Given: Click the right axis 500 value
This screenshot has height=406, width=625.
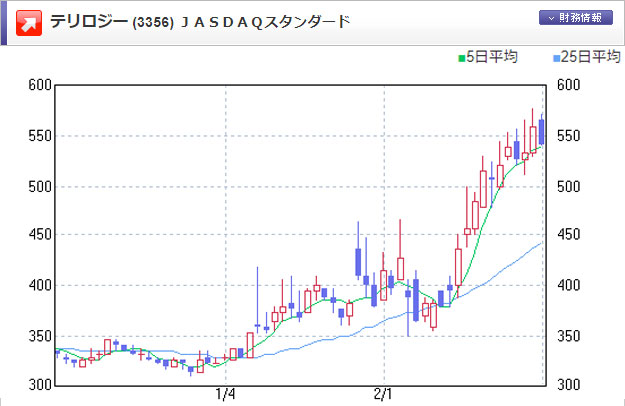Looking at the screenshot, I should (x=568, y=186).
